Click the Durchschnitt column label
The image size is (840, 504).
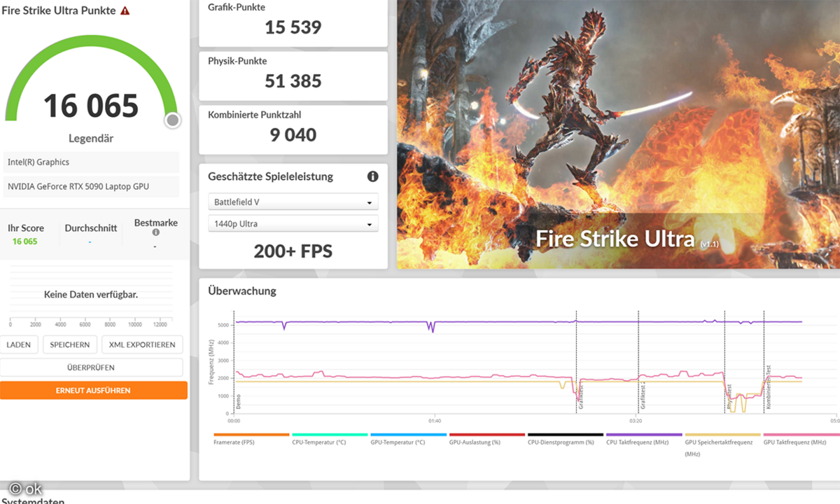(91, 228)
